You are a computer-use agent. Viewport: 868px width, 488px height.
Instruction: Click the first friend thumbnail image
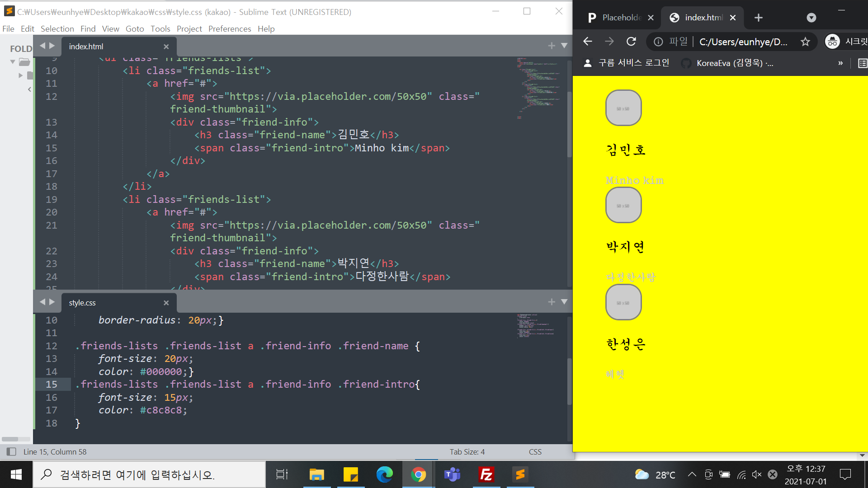click(623, 108)
